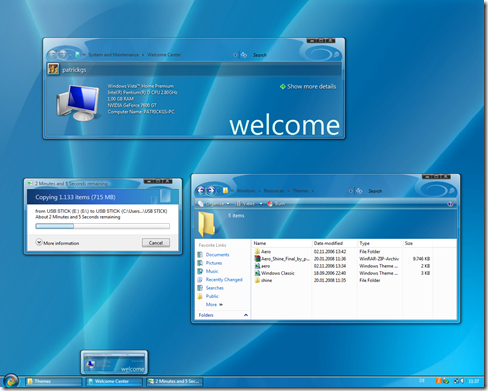Click the copy progress bar
The image size is (488, 391).
coord(102,226)
